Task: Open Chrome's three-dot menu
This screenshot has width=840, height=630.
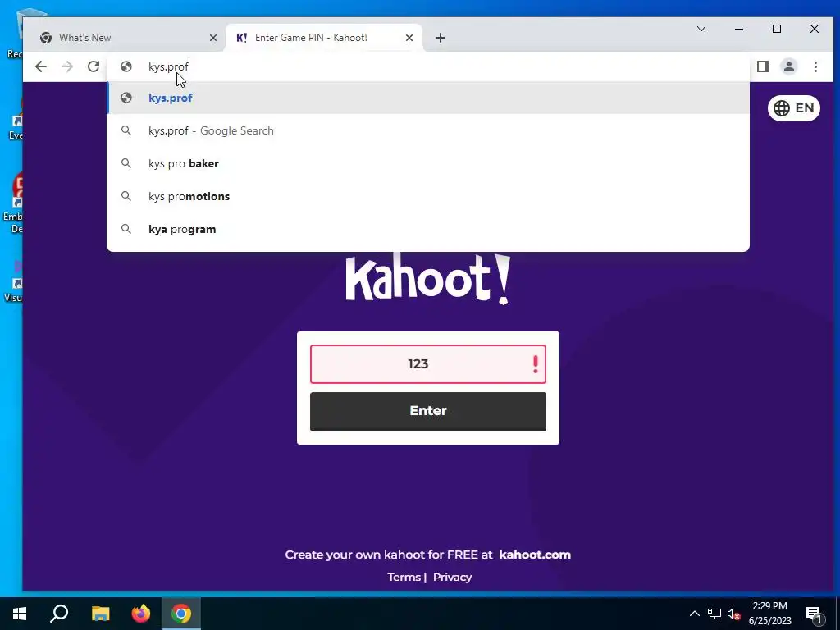Action: [x=815, y=66]
